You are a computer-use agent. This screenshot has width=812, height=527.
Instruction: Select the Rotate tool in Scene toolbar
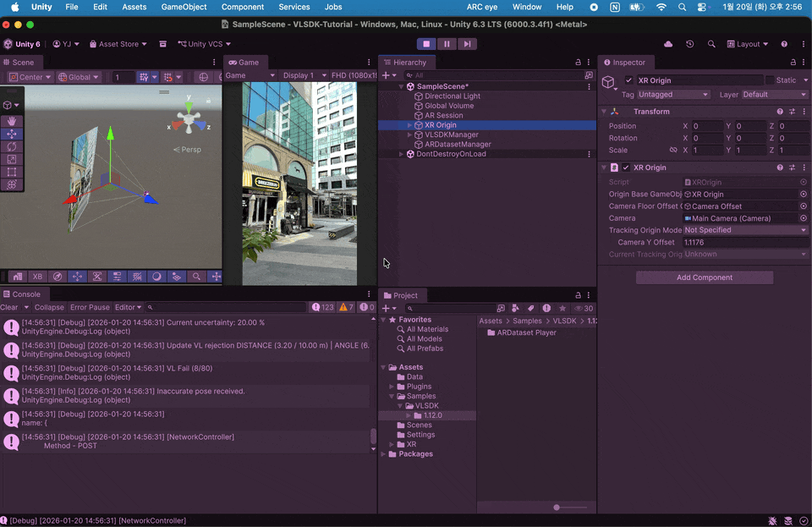coord(12,146)
